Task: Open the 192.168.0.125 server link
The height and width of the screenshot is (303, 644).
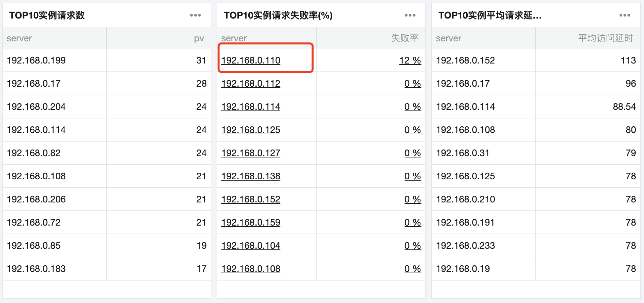Action: (x=251, y=130)
